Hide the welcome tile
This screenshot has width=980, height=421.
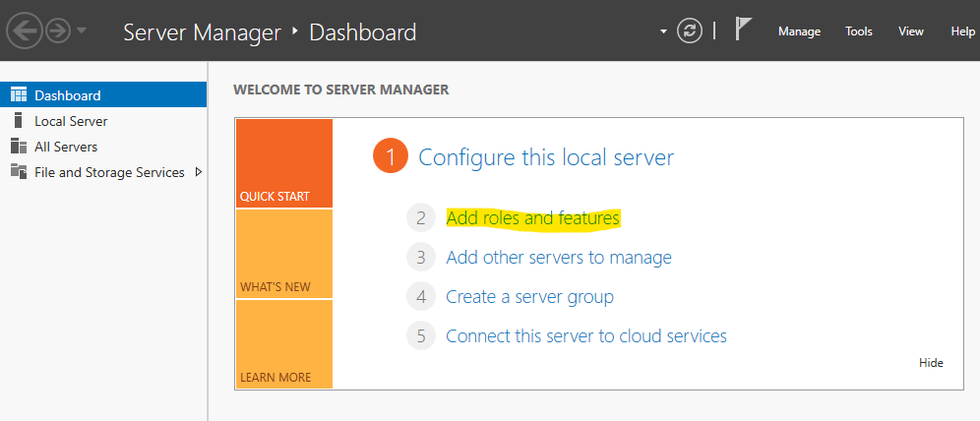(x=931, y=363)
